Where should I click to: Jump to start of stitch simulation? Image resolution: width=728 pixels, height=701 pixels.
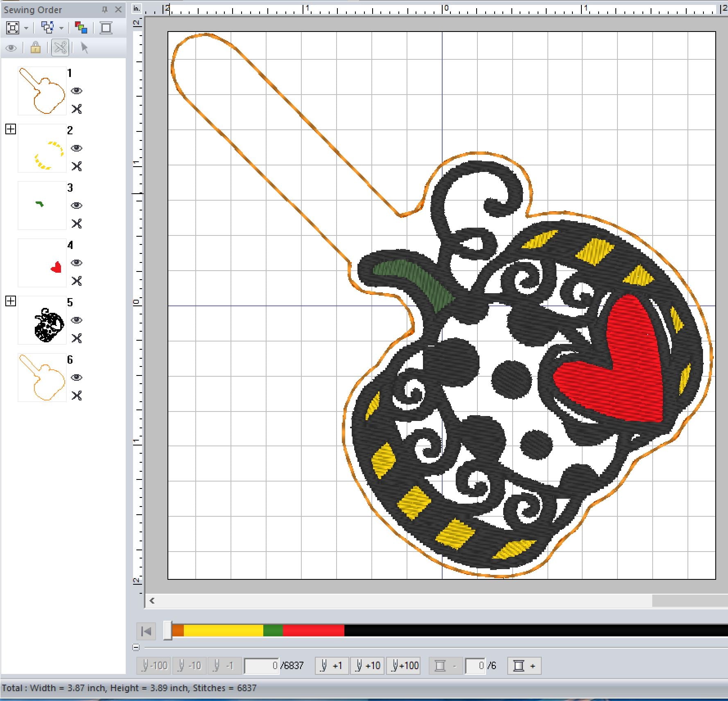146,631
